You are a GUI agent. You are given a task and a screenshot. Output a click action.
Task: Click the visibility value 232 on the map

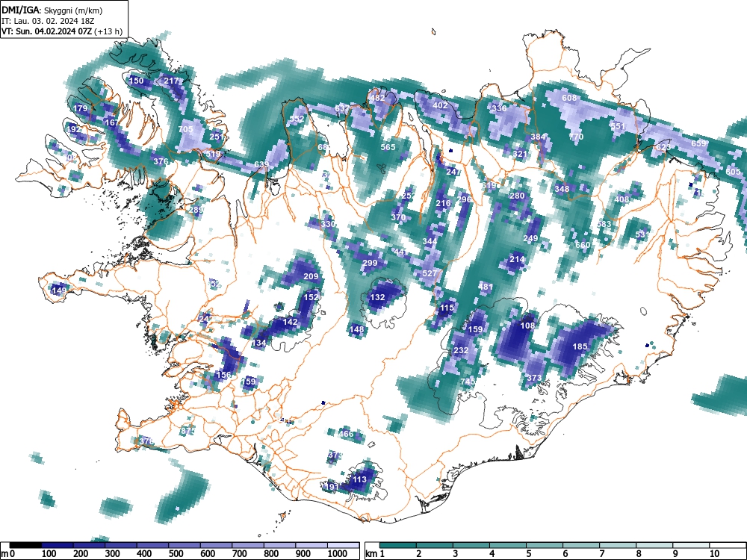pyautogui.click(x=461, y=350)
